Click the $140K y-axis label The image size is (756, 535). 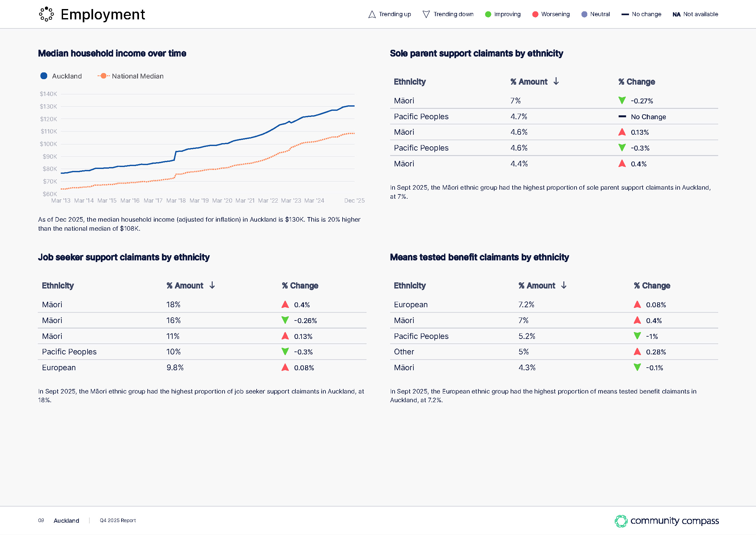click(x=48, y=94)
